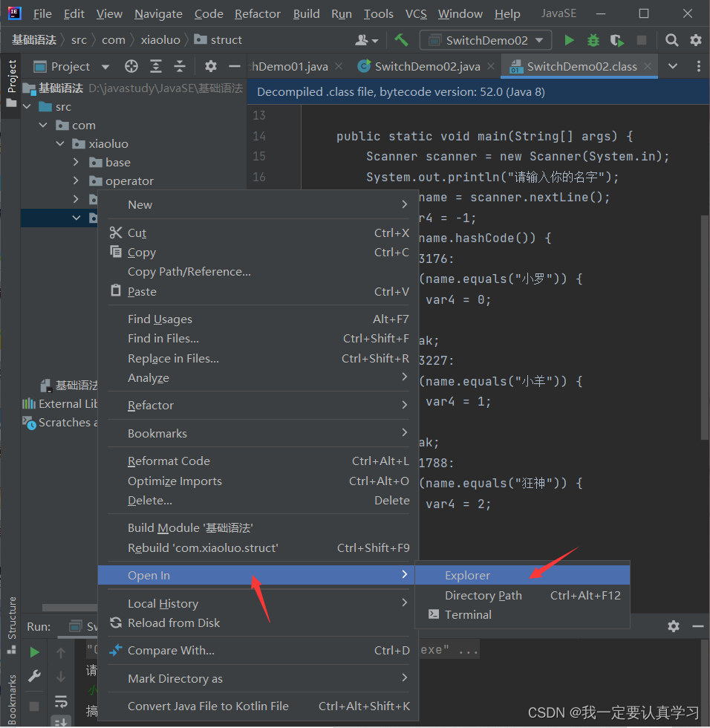Open Local History submenu

[258, 603]
